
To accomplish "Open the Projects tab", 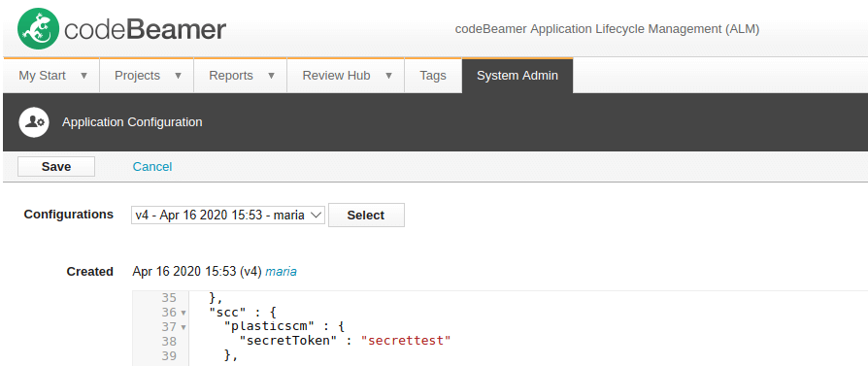I will click(137, 76).
